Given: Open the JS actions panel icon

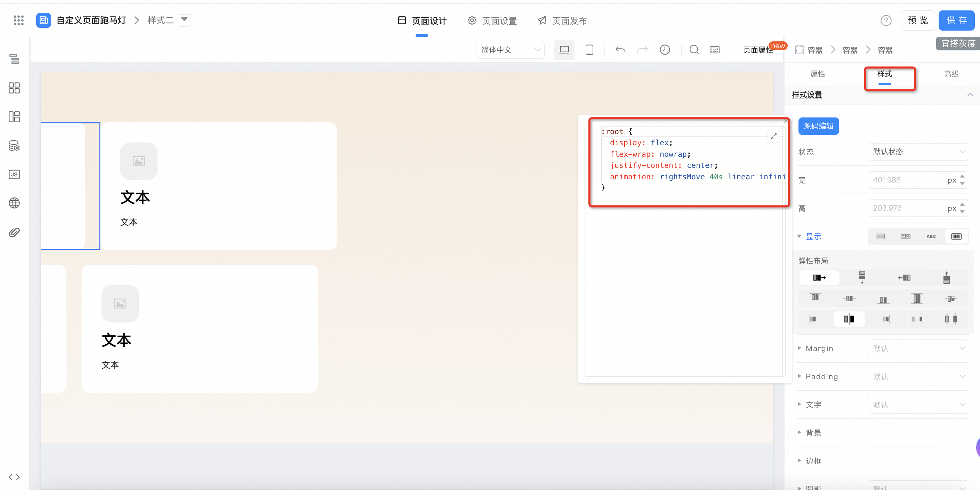Looking at the screenshot, I should [x=15, y=174].
